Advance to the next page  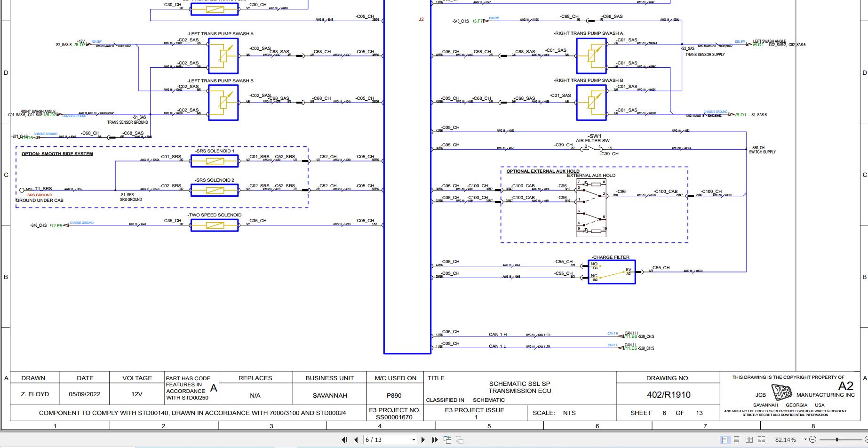tap(423, 440)
